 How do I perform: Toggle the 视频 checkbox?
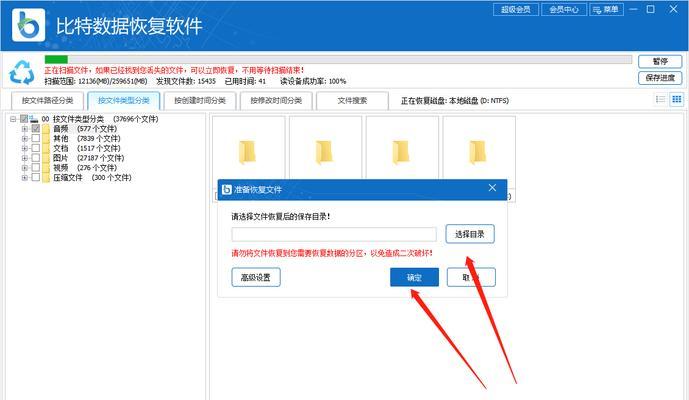36,167
